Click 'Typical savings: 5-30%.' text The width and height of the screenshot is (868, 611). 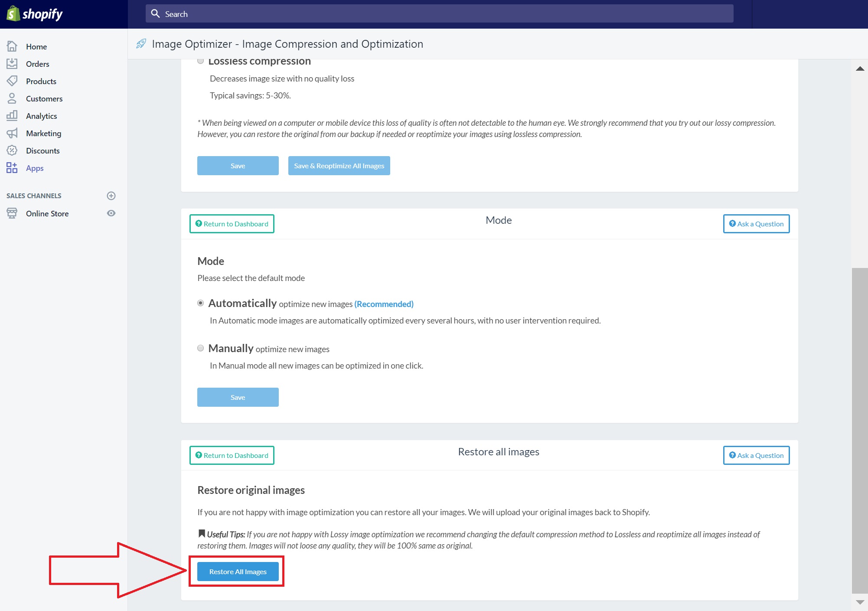coord(250,95)
